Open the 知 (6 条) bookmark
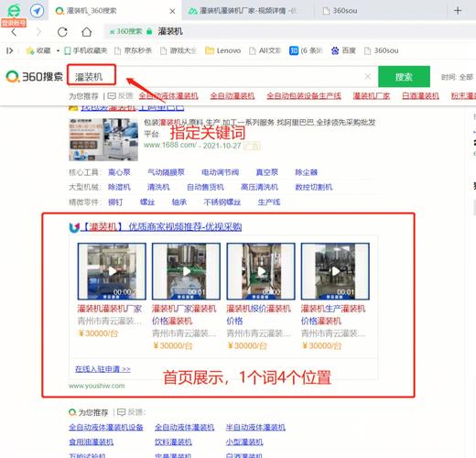 coord(306,50)
